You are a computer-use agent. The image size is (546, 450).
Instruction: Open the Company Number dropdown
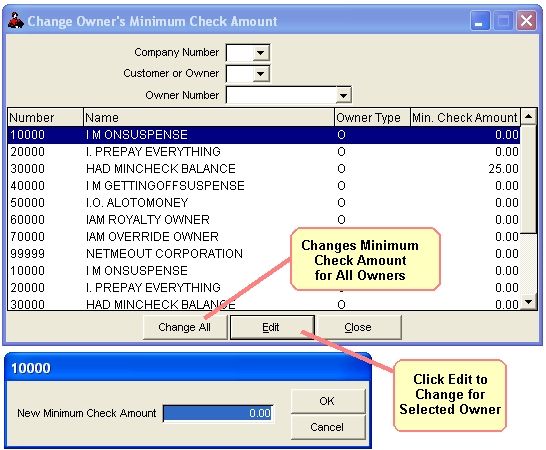[260, 53]
